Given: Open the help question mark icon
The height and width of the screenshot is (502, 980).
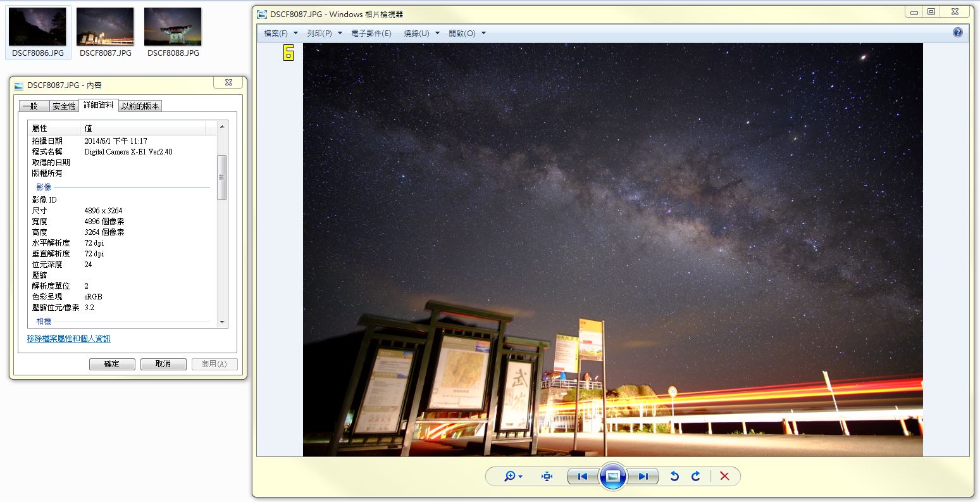Looking at the screenshot, I should click(957, 32).
